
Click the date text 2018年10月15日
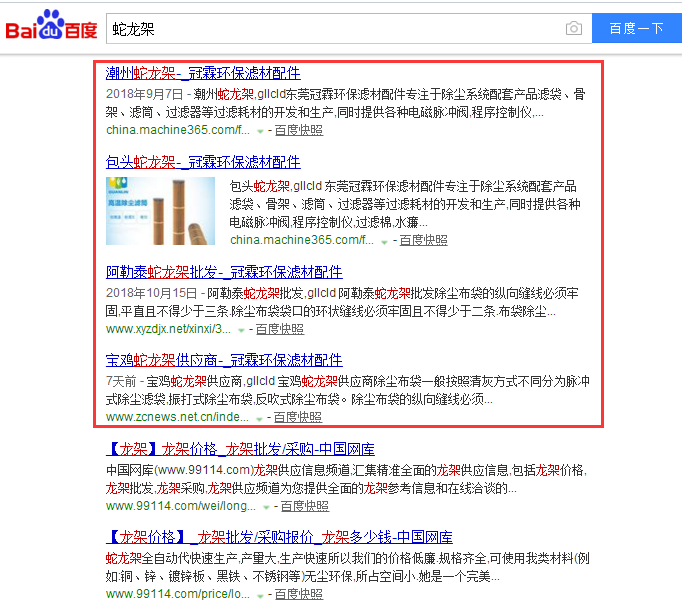(151, 293)
